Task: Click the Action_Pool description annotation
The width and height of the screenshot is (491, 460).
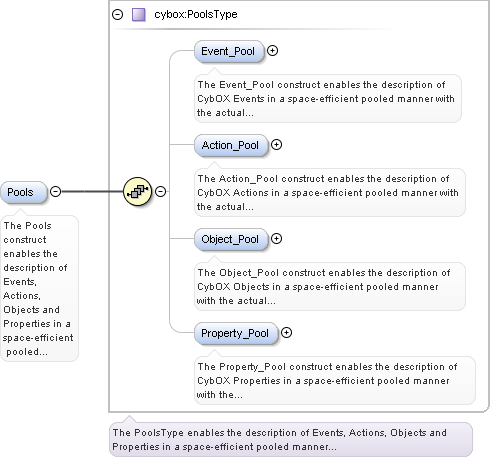Action: [x=330, y=193]
